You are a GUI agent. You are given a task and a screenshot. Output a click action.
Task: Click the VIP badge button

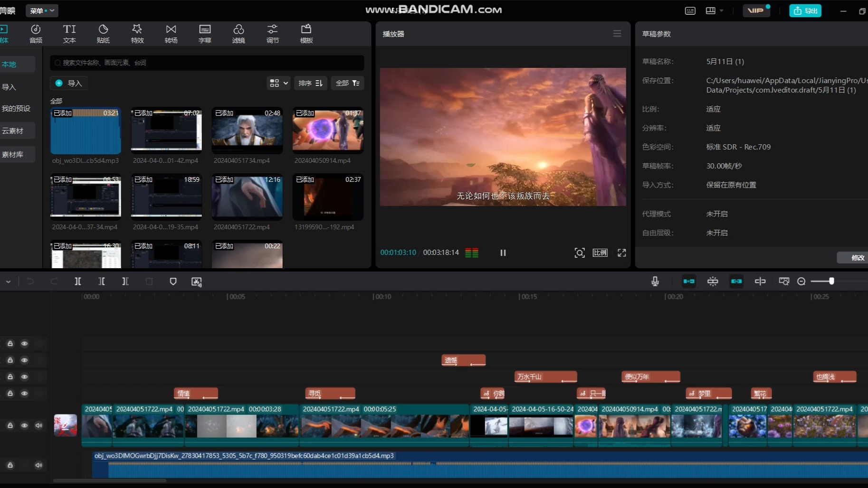coord(756,10)
